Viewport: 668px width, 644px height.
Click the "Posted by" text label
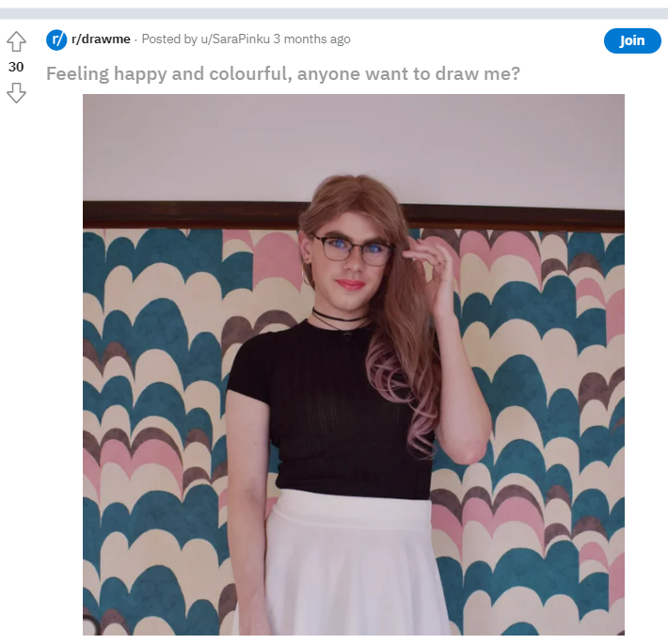[x=169, y=39]
